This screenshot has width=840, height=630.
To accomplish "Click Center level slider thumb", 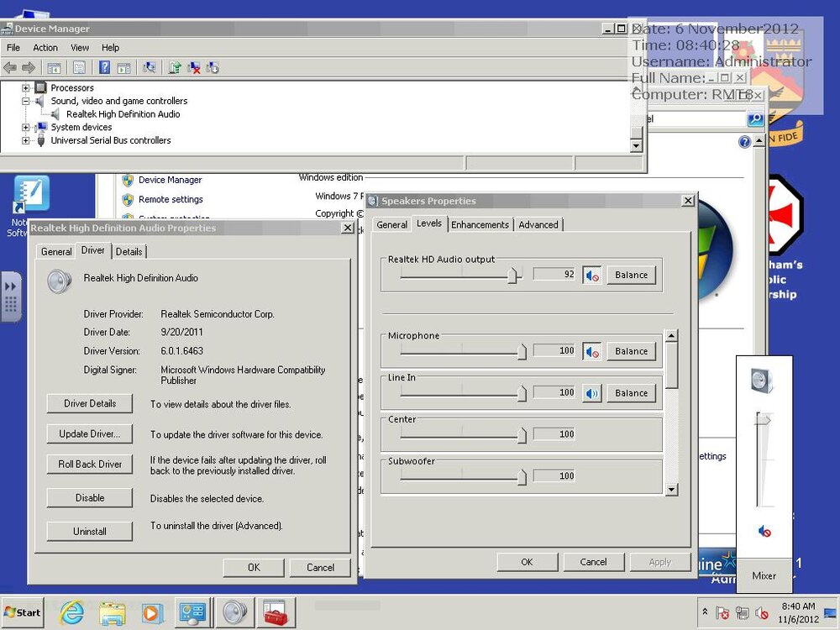I will [522, 434].
